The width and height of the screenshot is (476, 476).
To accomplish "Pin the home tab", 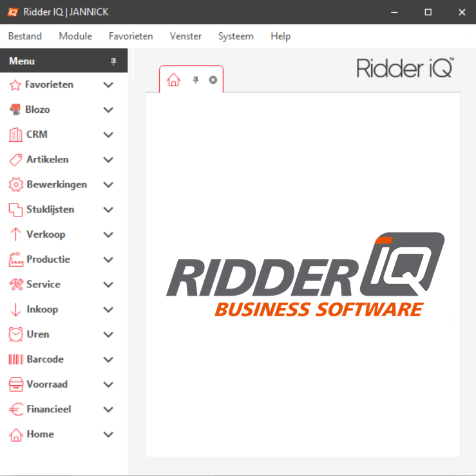I will (x=196, y=80).
